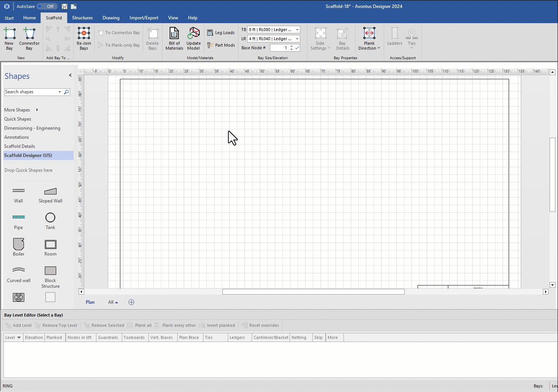Open the TB ledger size dropdown
The width and height of the screenshot is (558, 392).
tap(297, 30)
